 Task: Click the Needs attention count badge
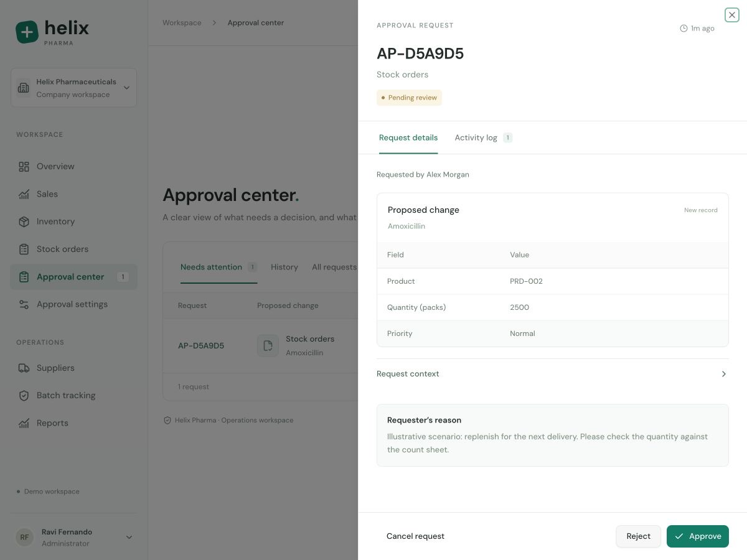click(252, 267)
